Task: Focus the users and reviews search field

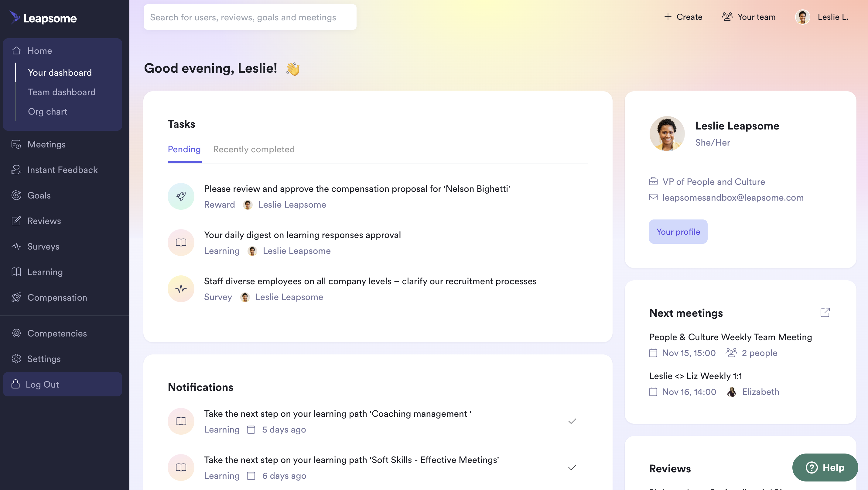Action: pos(250,17)
